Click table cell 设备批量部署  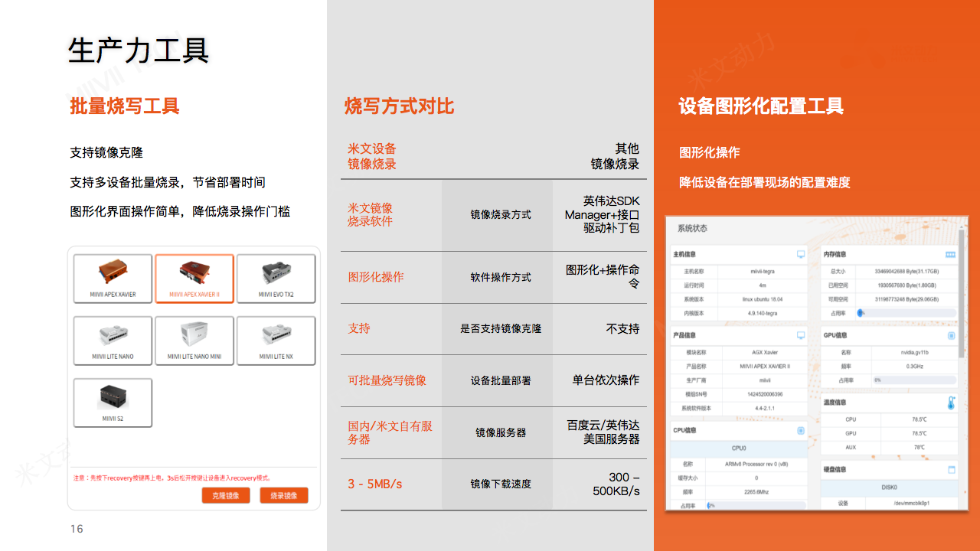501,380
